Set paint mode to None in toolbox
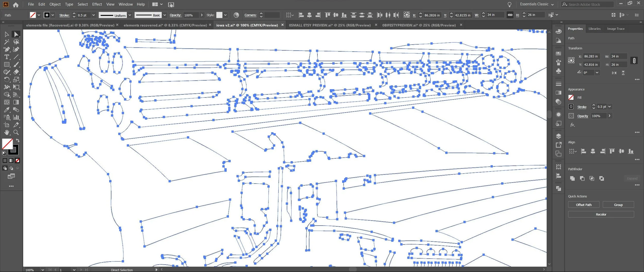644x272 pixels. 17,161
